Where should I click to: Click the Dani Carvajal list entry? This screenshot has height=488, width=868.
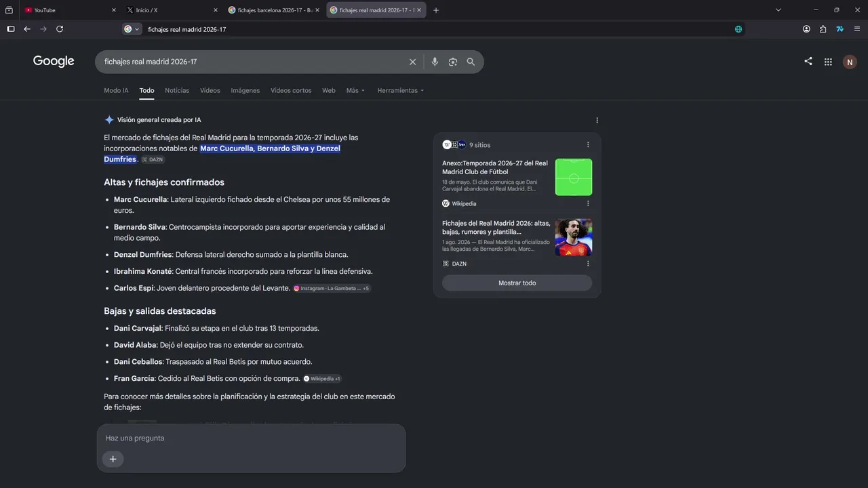[x=216, y=328]
